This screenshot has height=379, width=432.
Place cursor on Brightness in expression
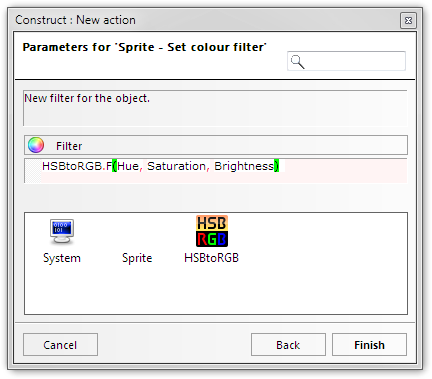point(244,166)
